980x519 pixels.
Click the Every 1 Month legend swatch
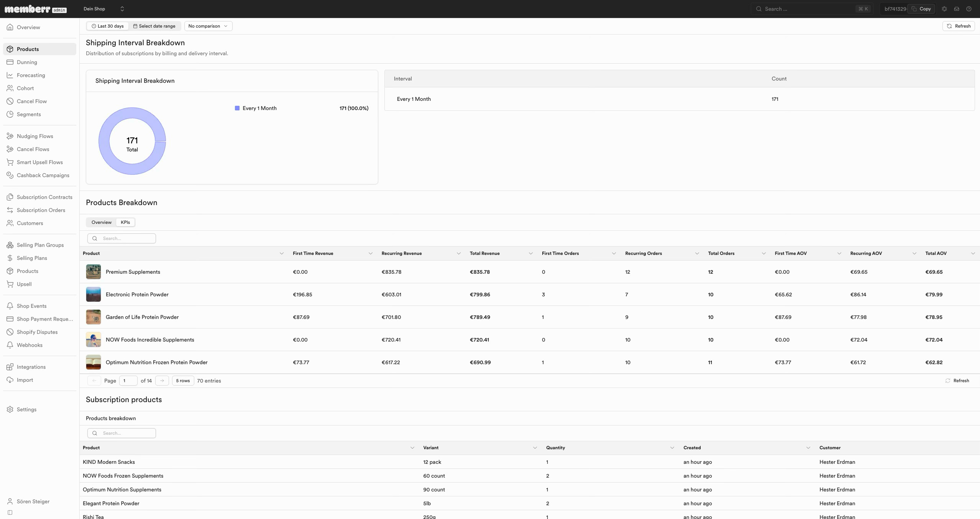237,108
